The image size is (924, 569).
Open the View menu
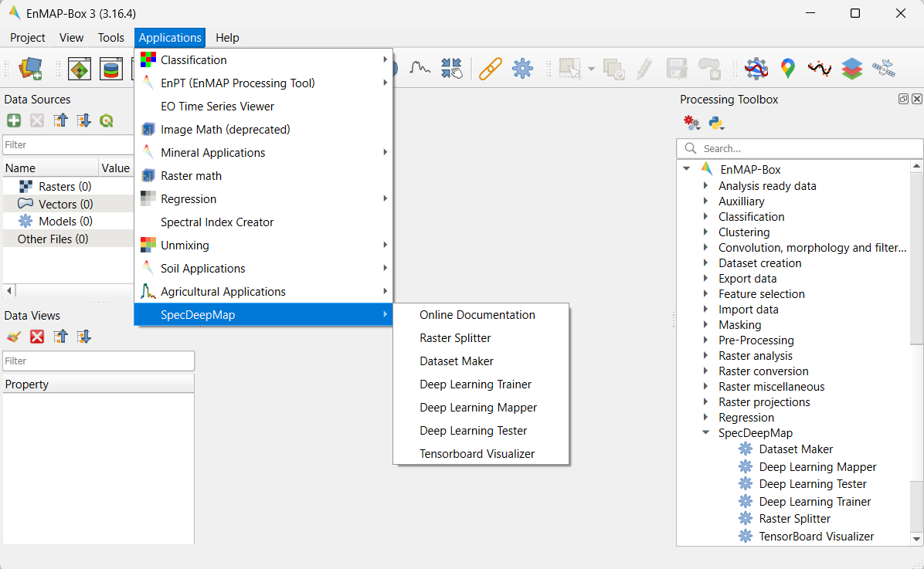[x=71, y=38]
